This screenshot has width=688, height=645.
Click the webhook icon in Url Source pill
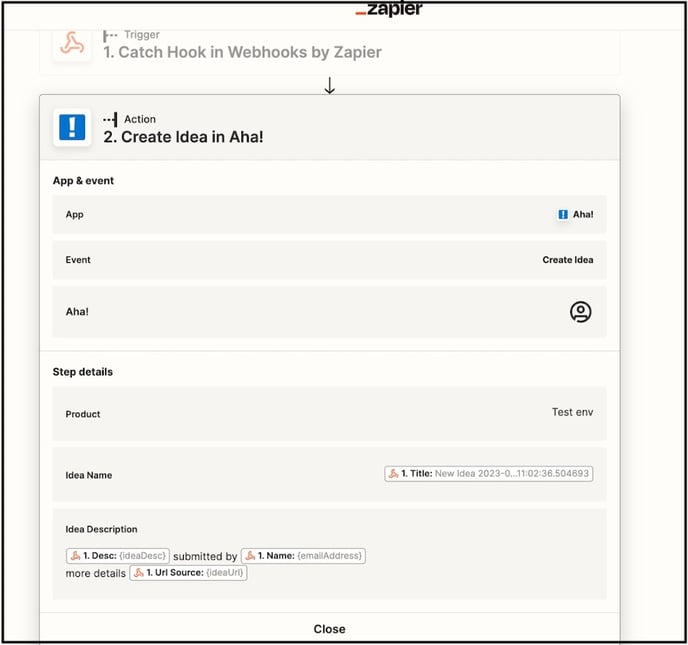click(139, 573)
